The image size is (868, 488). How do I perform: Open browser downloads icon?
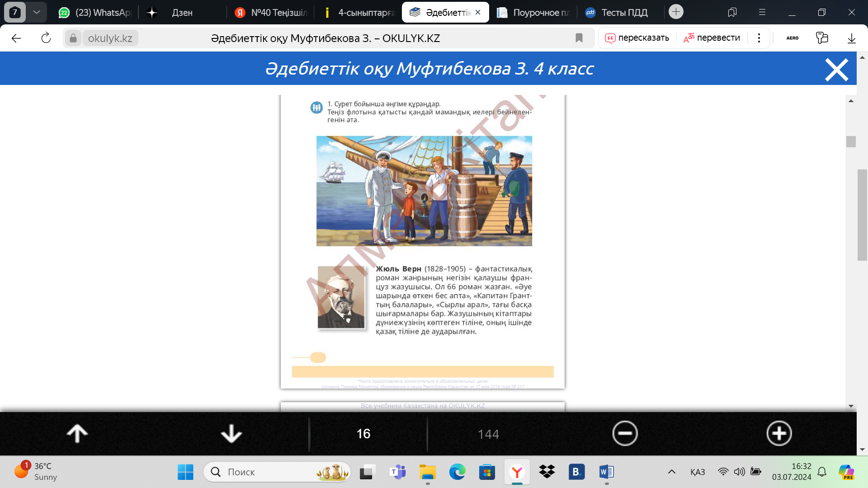coord(851,38)
